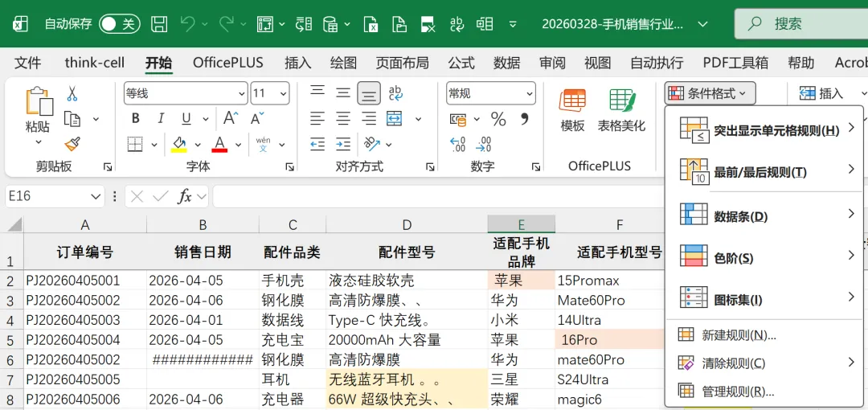Open 色阶 color scales submenu
The image size is (868, 410).
[765, 257]
